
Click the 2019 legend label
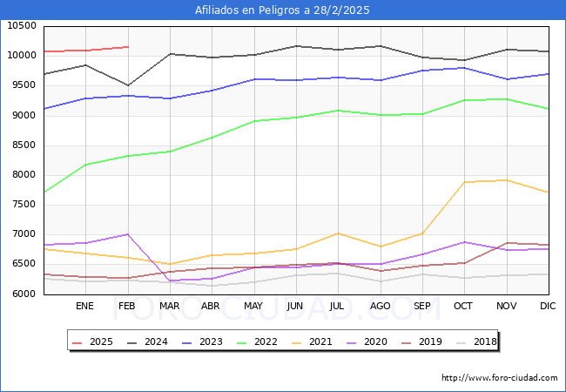pos(430,341)
